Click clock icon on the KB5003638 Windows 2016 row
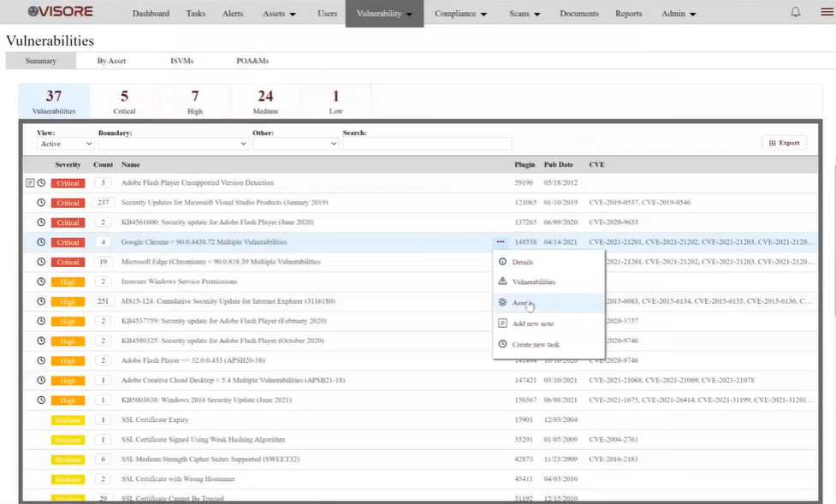836x504 pixels. click(40, 400)
